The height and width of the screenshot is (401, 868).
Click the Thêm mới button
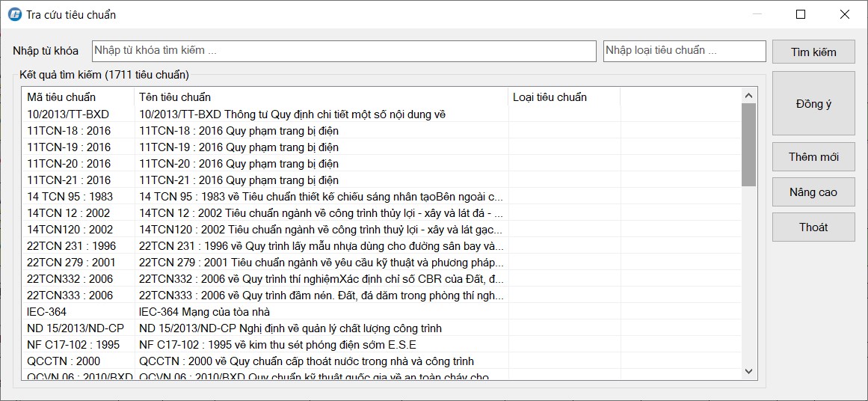tap(813, 157)
